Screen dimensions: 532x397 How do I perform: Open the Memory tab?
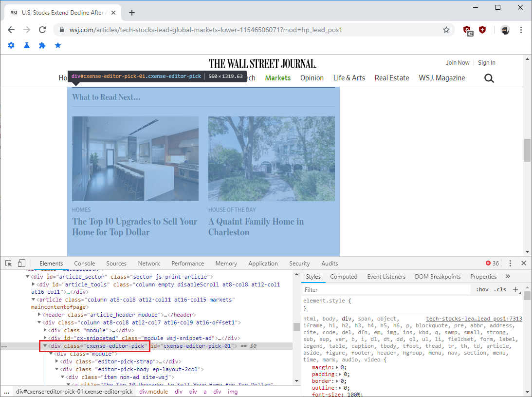coord(226,264)
